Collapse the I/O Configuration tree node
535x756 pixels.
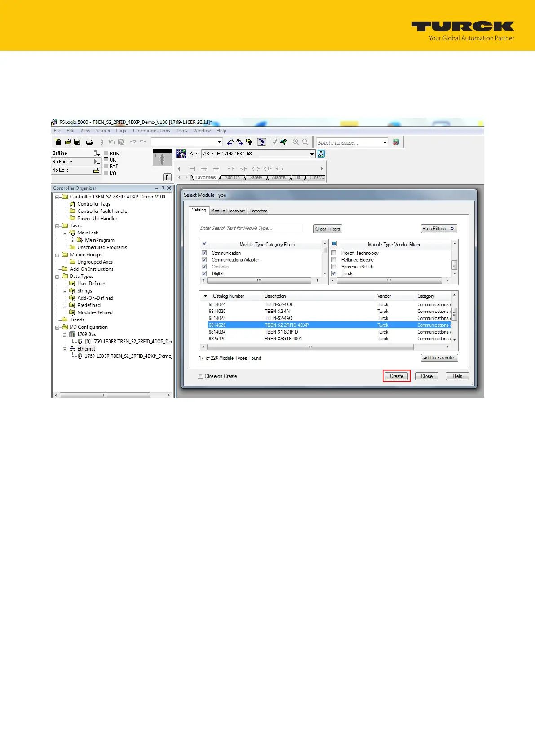click(x=57, y=327)
